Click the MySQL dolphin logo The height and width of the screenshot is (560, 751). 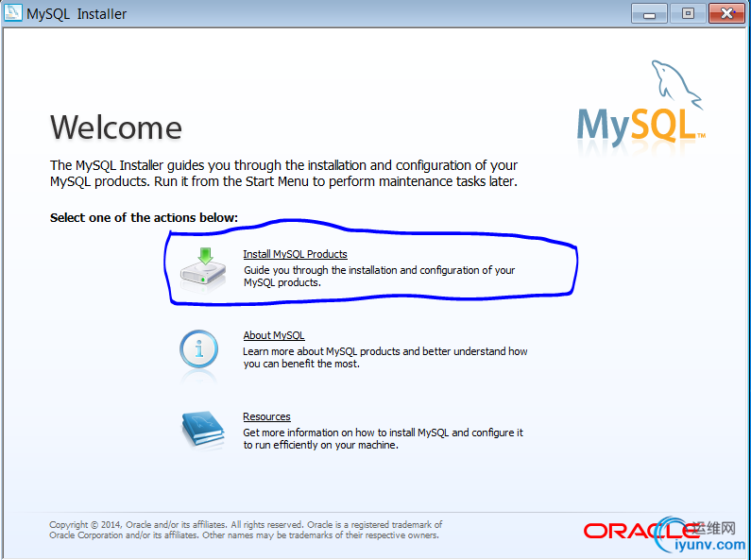[x=640, y=102]
